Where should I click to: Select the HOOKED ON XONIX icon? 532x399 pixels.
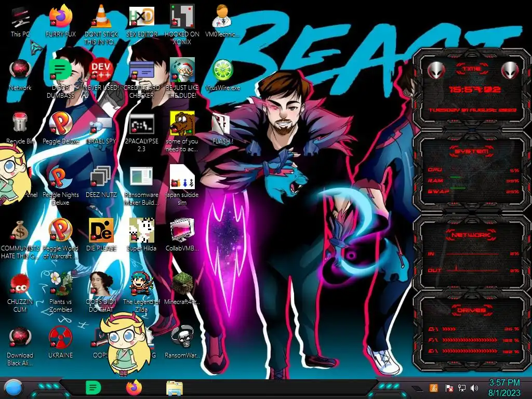(182, 24)
